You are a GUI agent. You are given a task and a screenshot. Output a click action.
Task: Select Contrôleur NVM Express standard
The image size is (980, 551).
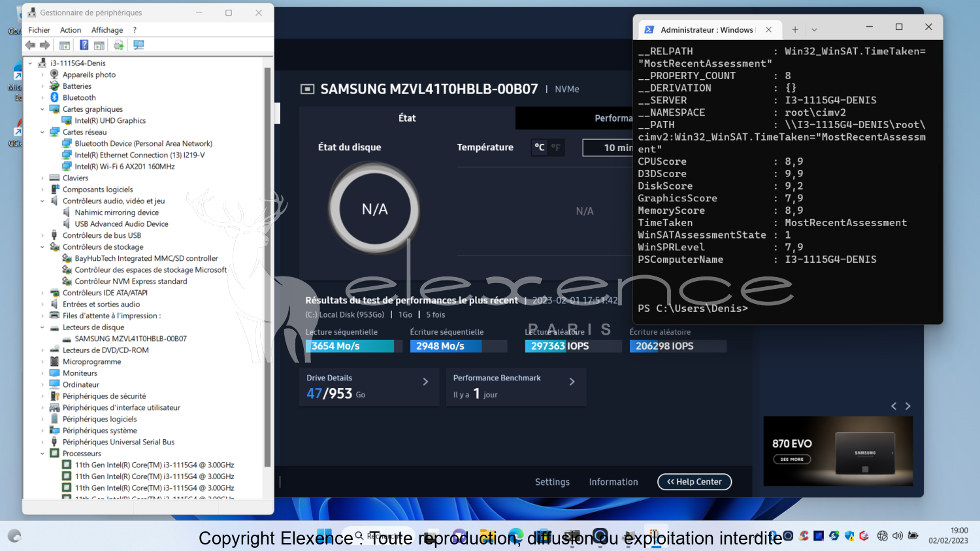coord(131,282)
